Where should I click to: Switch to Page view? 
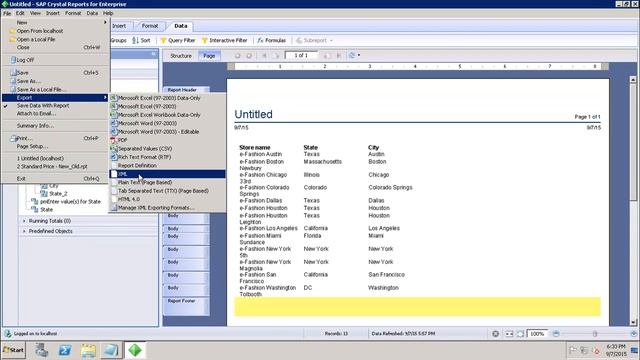[x=209, y=56]
